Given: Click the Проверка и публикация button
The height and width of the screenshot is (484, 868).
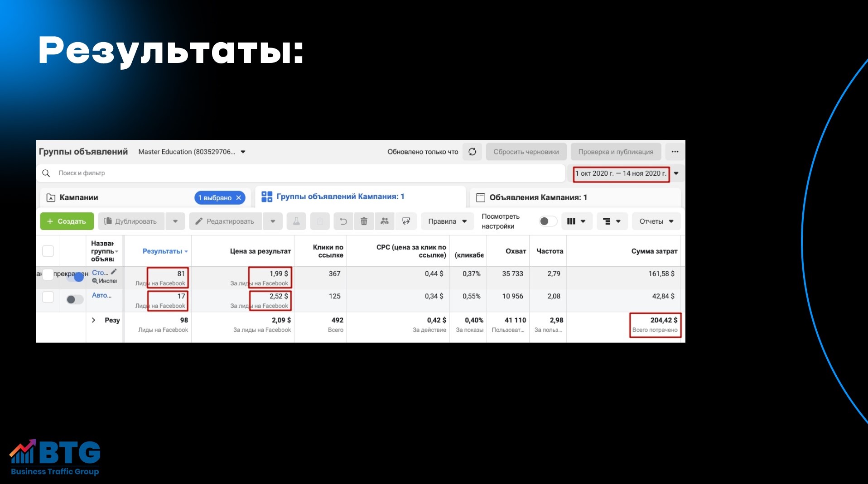Looking at the screenshot, I should 616,152.
